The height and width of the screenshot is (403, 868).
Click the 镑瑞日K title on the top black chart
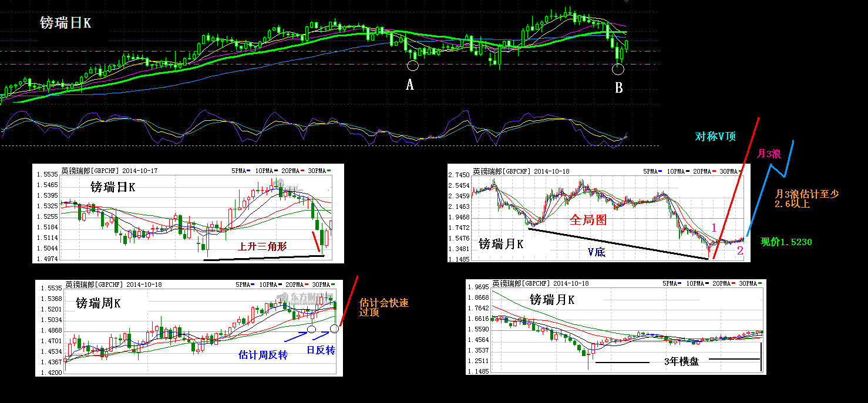(65, 23)
